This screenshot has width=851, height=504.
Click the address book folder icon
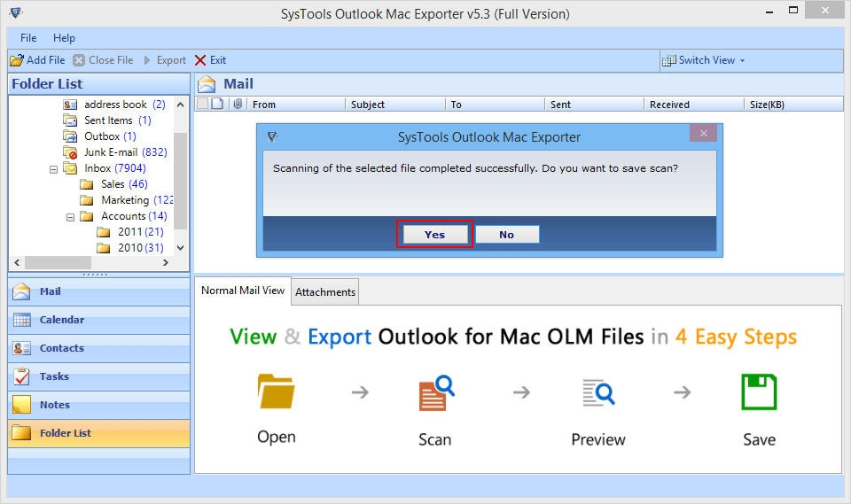coord(70,105)
